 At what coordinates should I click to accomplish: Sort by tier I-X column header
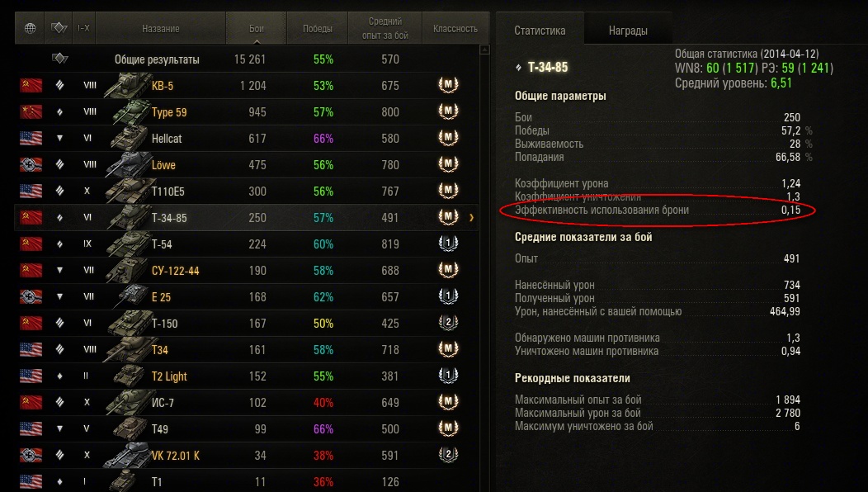[x=83, y=28]
